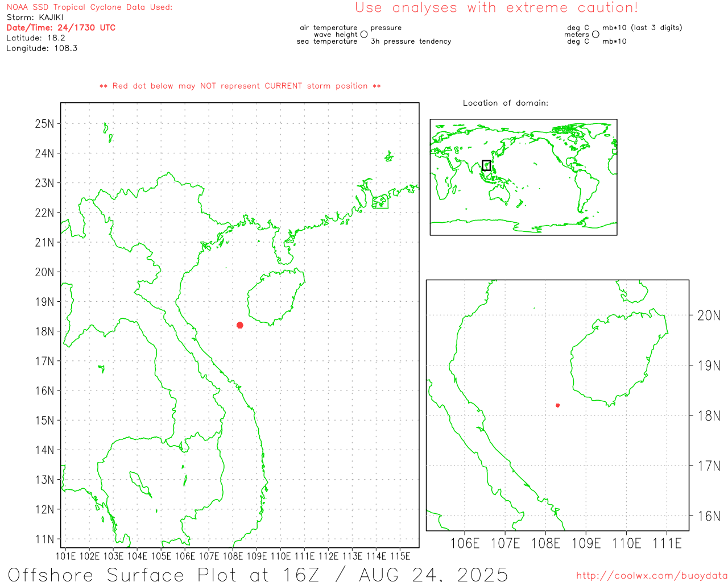Click the '106E' label on zoomed map
Image resolution: width=728 pixels, height=582 pixels.
[x=465, y=543]
